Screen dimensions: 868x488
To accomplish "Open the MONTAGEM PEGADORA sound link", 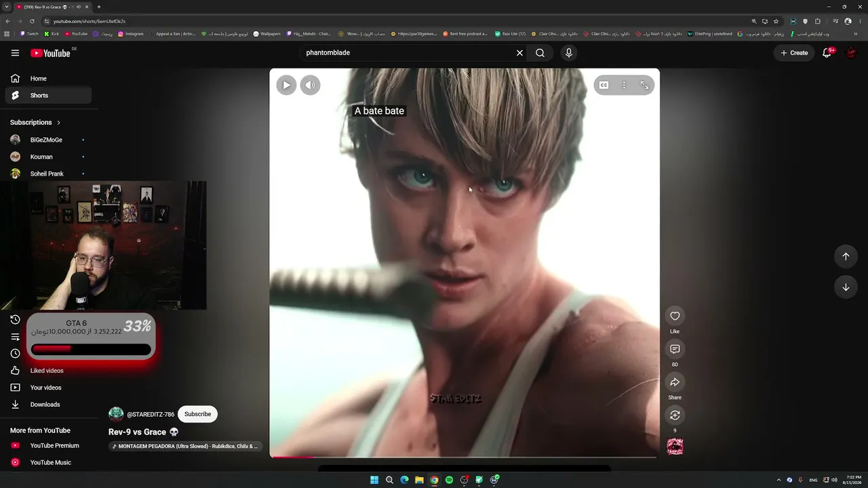I will click(x=185, y=447).
